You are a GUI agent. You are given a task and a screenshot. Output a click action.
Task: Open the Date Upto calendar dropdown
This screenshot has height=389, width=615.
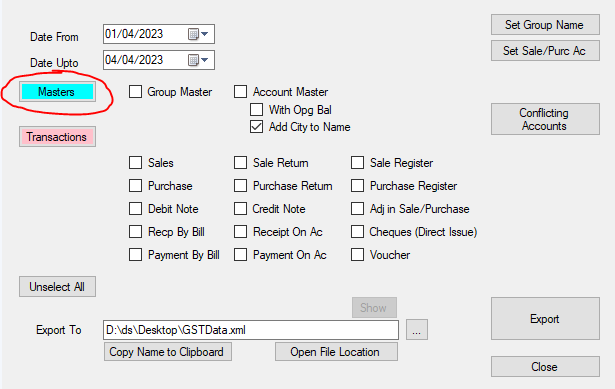coord(198,60)
